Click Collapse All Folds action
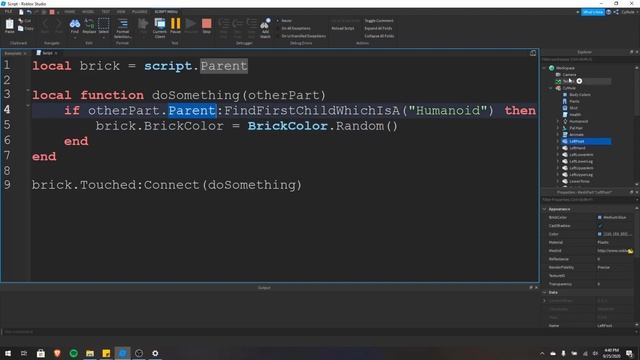The width and height of the screenshot is (640, 360). click(x=379, y=36)
